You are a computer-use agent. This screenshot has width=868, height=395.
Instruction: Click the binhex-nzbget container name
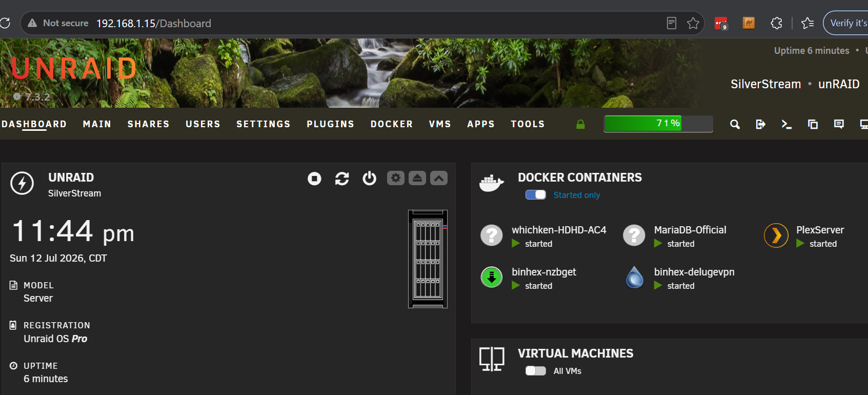[x=544, y=272]
